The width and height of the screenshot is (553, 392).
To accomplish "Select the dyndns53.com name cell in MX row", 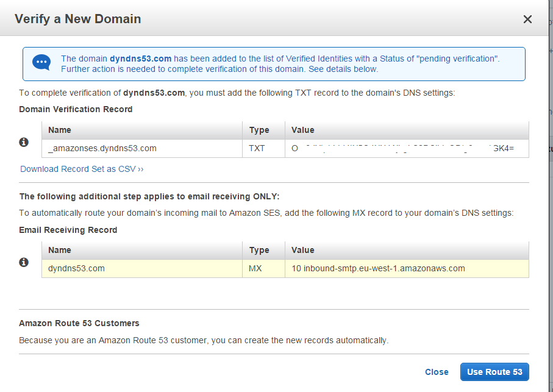I will (76, 268).
